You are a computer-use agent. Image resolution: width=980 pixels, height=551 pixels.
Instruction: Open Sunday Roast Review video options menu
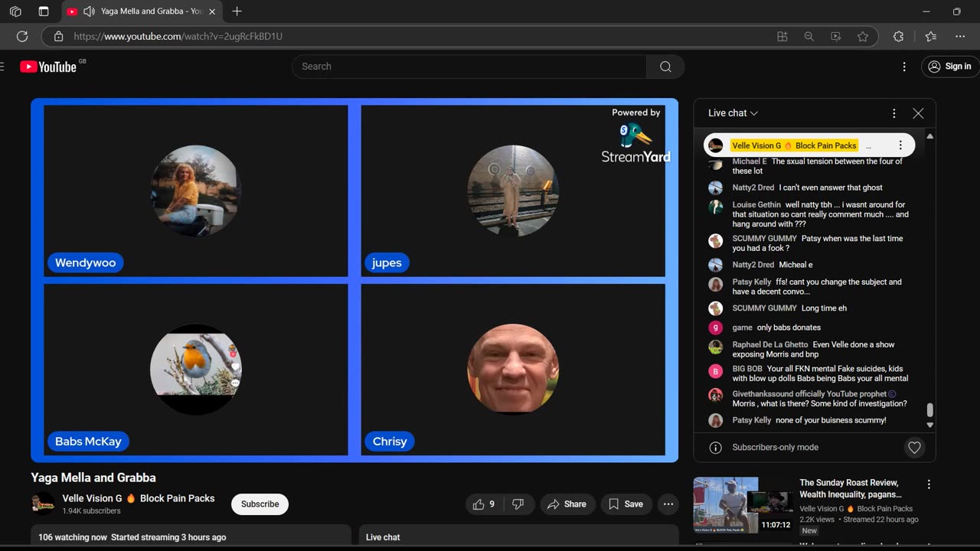click(929, 484)
